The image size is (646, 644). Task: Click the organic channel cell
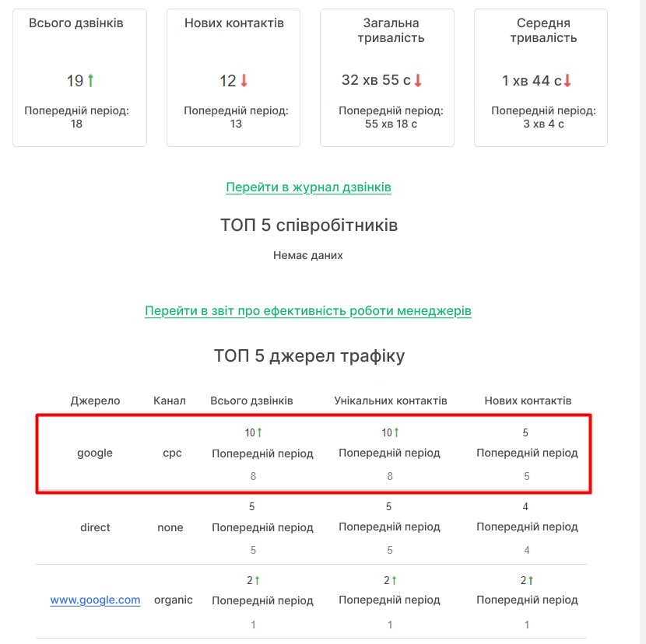pyautogui.click(x=174, y=600)
